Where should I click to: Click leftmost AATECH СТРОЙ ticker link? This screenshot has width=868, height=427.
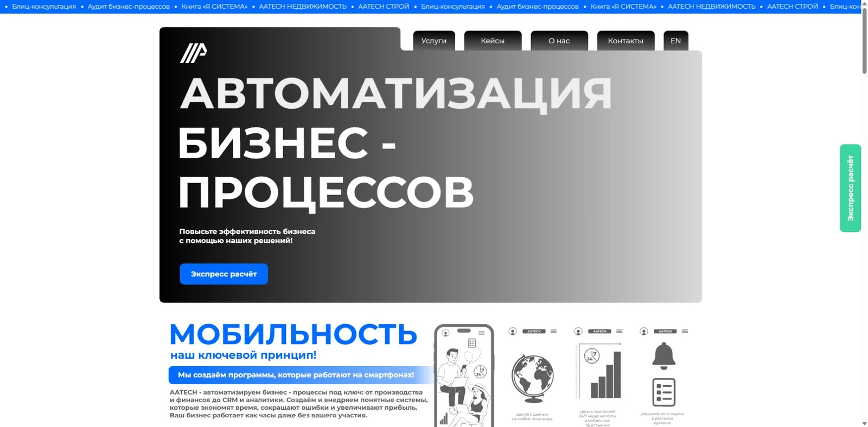[384, 7]
